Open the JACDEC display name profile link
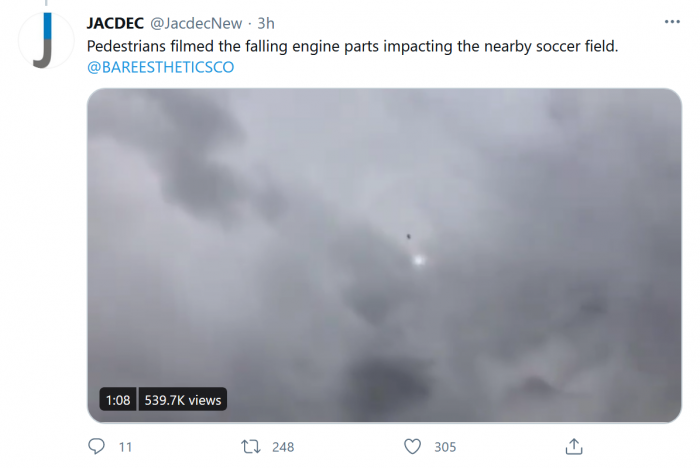The image size is (700, 468). tap(115, 22)
